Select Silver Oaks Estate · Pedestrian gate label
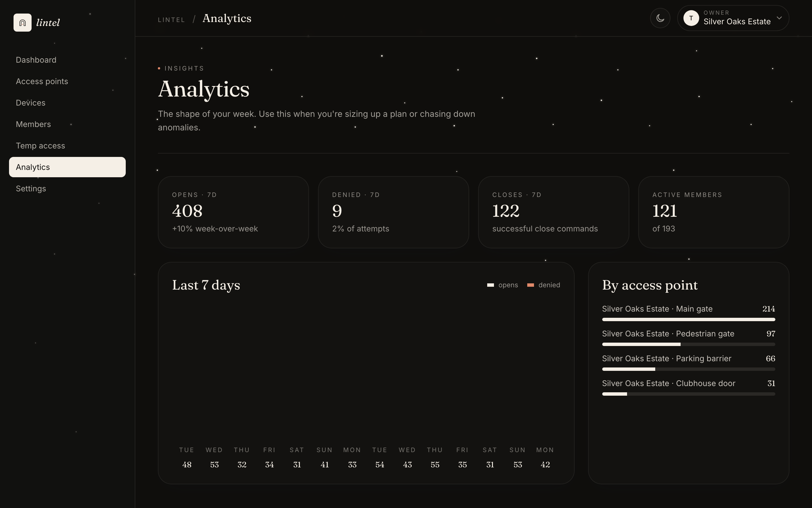Image resolution: width=812 pixels, height=508 pixels. 668,334
